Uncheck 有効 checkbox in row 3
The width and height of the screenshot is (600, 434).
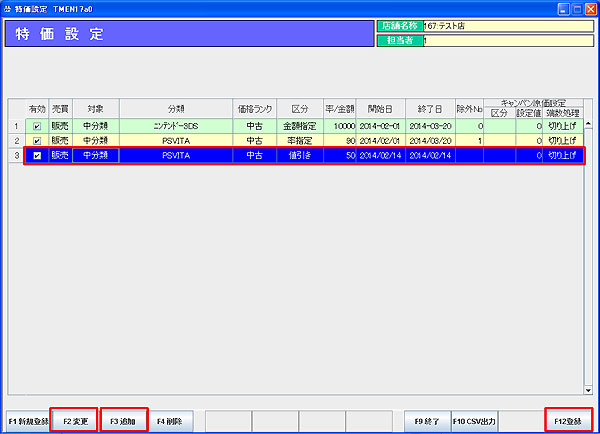click(x=37, y=156)
